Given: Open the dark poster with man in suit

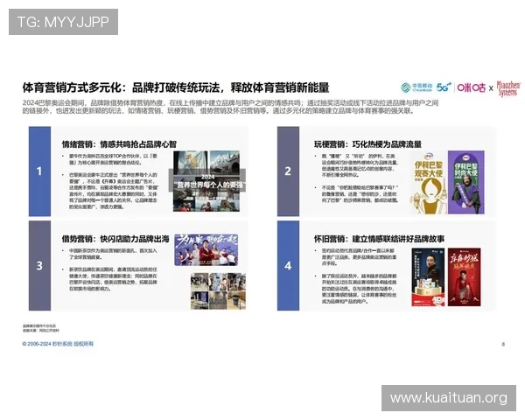Looking at the screenshot, I should tap(428, 277).
